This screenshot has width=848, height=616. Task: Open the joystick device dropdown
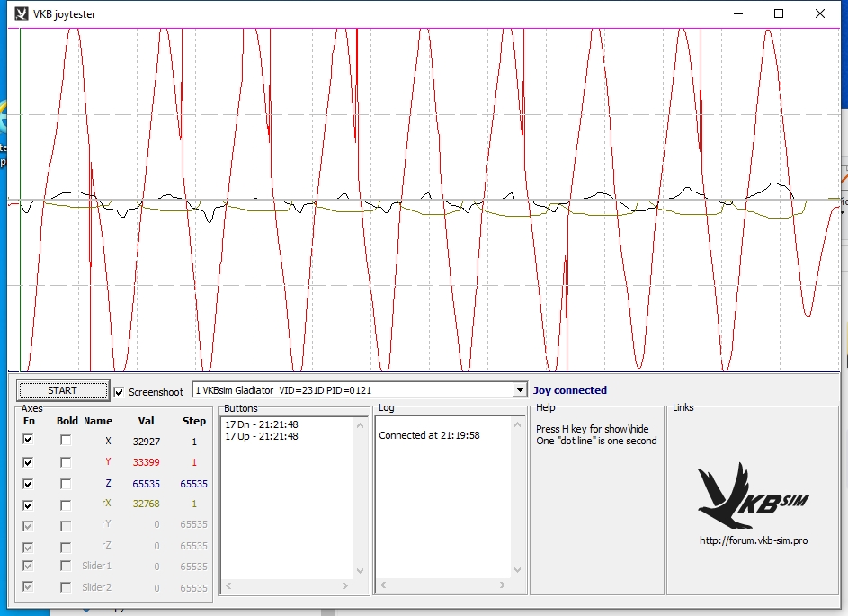click(x=519, y=390)
